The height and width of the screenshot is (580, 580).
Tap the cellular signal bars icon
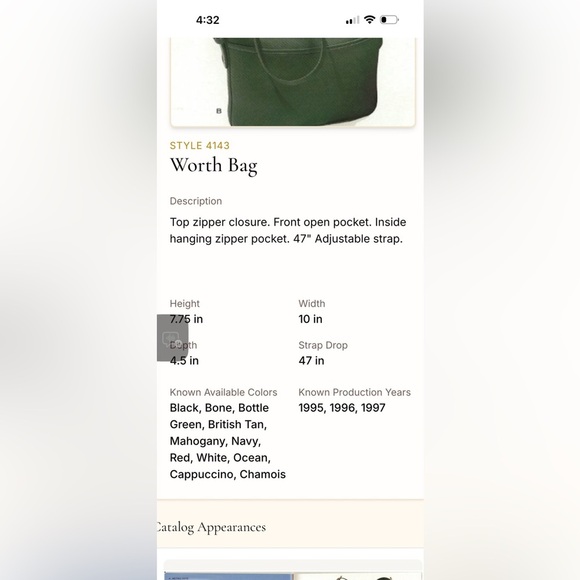(x=352, y=20)
